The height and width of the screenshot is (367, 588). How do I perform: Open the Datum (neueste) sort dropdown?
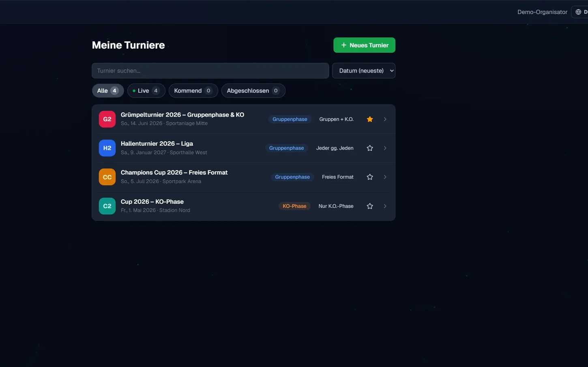click(364, 70)
